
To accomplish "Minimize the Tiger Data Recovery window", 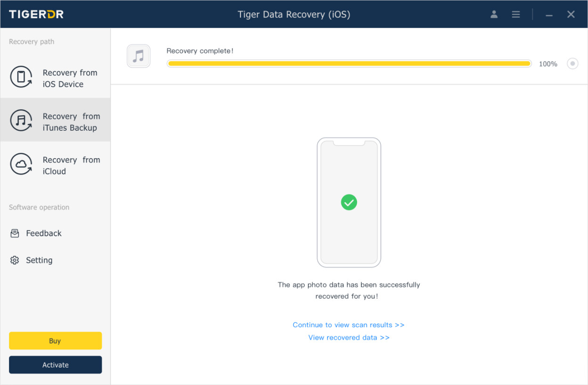I will 549,15.
